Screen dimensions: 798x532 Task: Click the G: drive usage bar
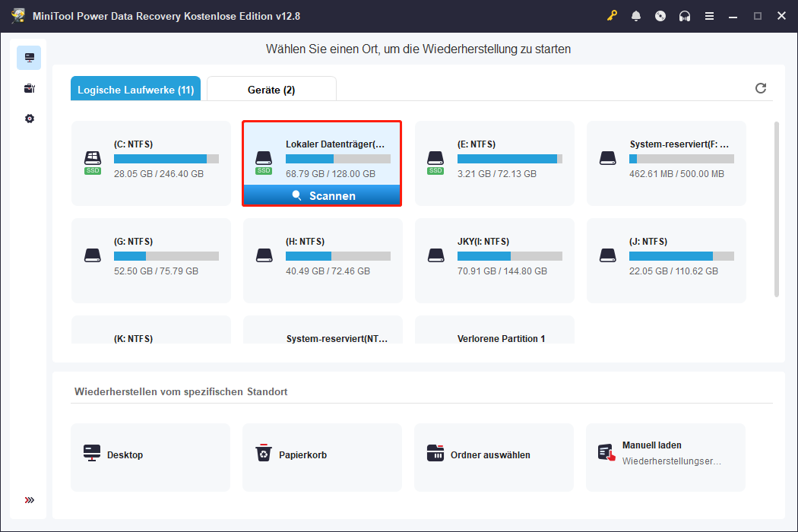[x=166, y=256]
